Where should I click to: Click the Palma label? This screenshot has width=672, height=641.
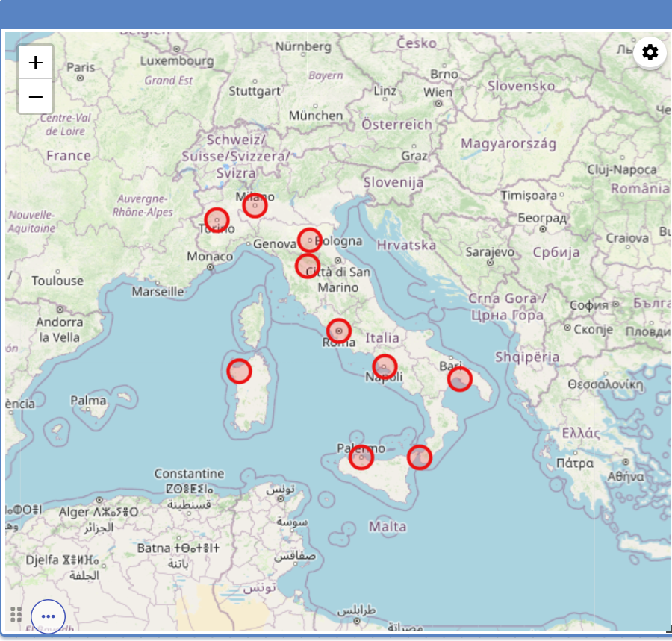88,401
